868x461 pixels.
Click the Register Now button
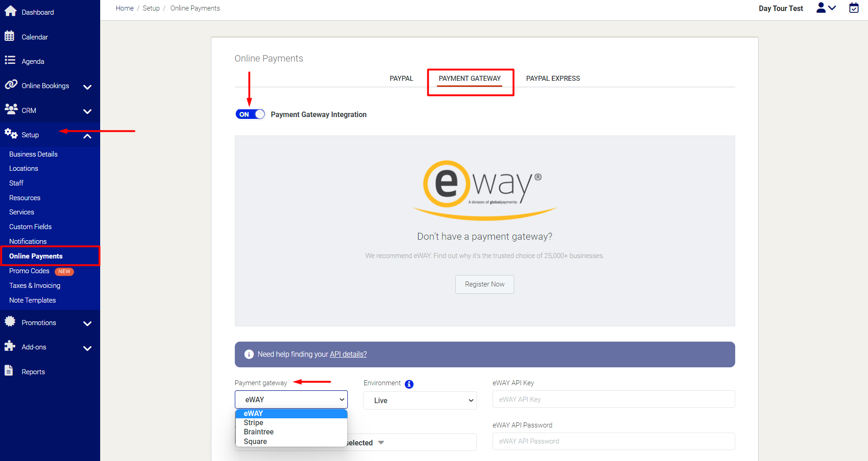485,284
